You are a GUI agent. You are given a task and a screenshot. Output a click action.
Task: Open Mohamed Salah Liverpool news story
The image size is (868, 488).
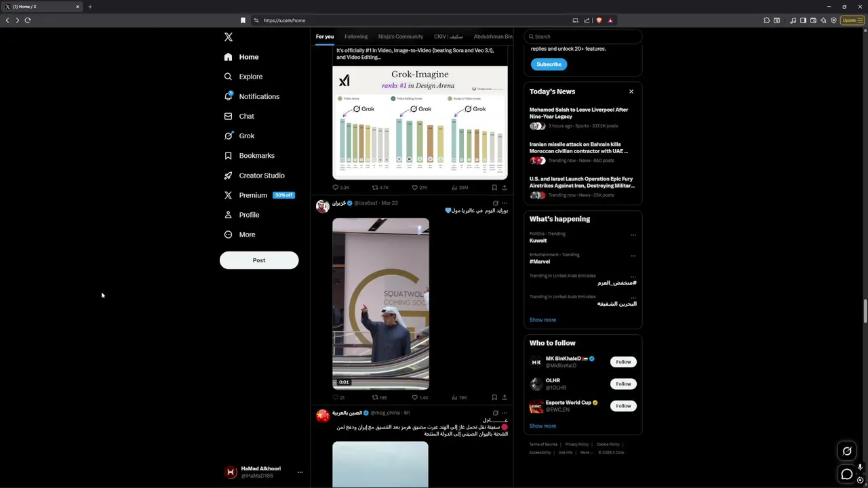583,117
